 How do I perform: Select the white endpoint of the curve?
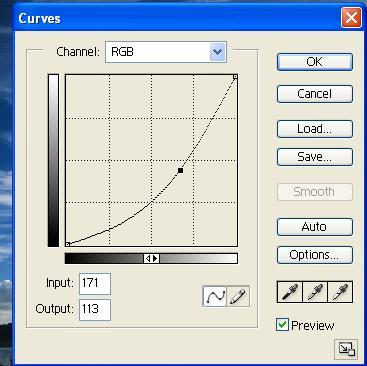(x=235, y=77)
